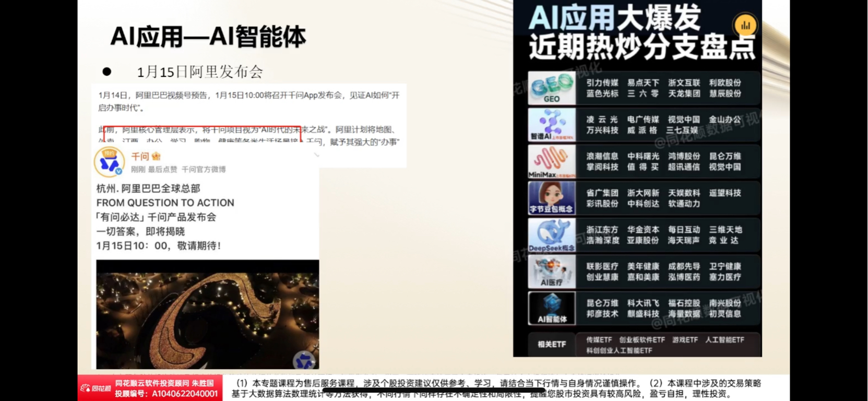Click 浪潮信息 in the MiniMax row
868x401 pixels.
602,156
